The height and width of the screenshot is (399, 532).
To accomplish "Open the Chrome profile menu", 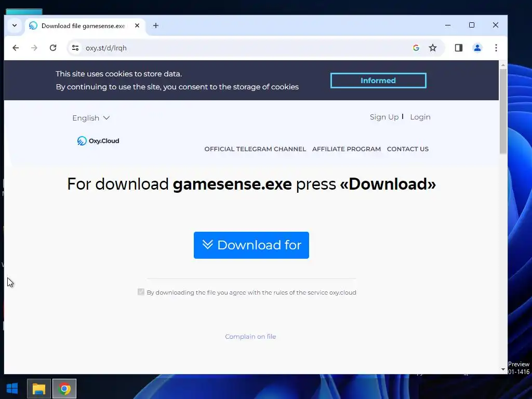I will pyautogui.click(x=477, y=48).
